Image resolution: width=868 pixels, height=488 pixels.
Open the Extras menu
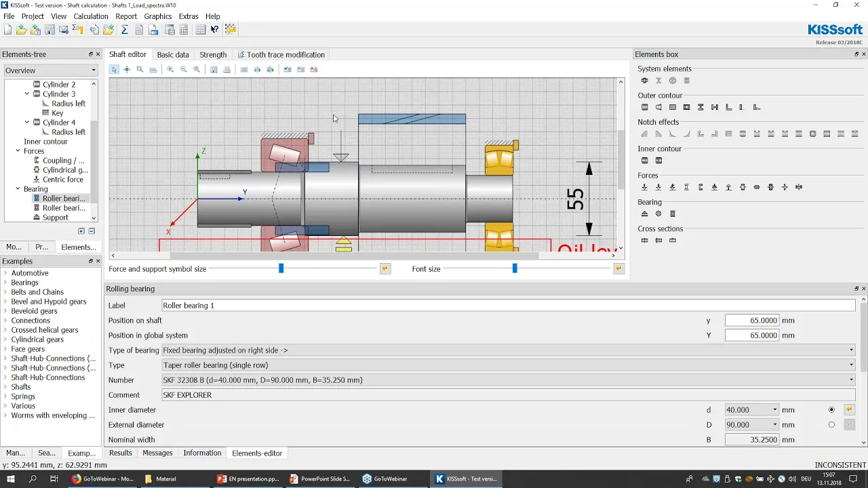click(x=189, y=16)
